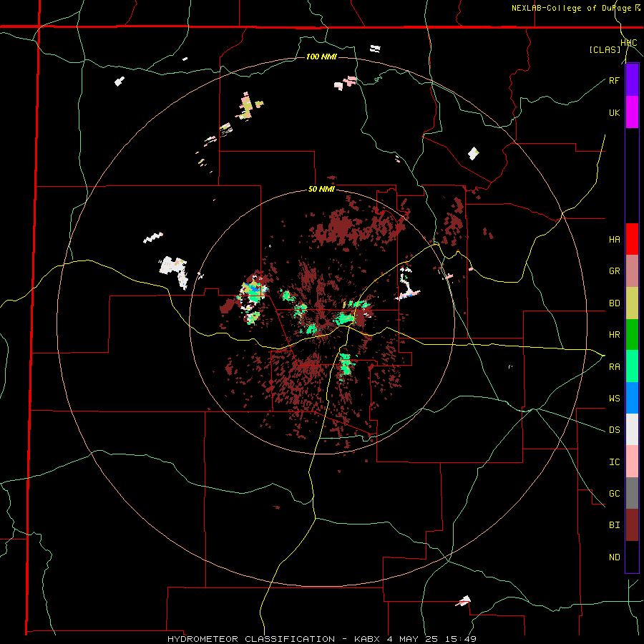Click the HR heavy rain green swatch
This screenshot has width=644, height=644.
coord(632,335)
